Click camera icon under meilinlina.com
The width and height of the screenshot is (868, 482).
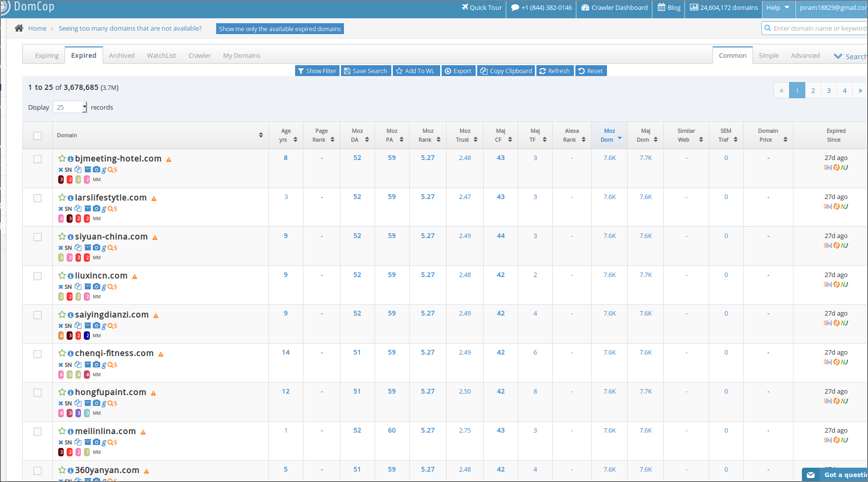pyautogui.click(x=96, y=442)
